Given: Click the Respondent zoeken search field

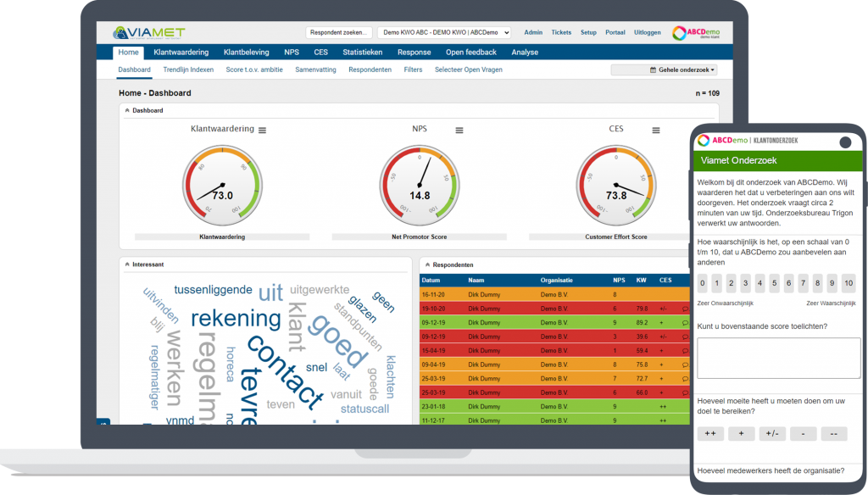Looking at the screenshot, I should coord(338,33).
